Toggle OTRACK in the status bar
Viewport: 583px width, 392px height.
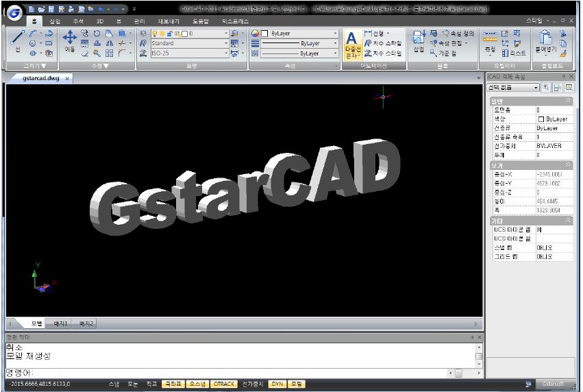coord(224,384)
